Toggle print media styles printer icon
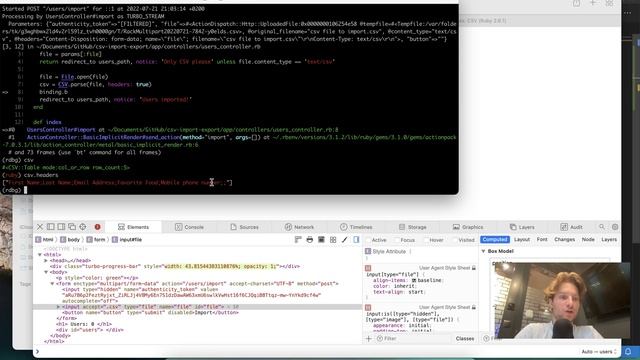 310,240
